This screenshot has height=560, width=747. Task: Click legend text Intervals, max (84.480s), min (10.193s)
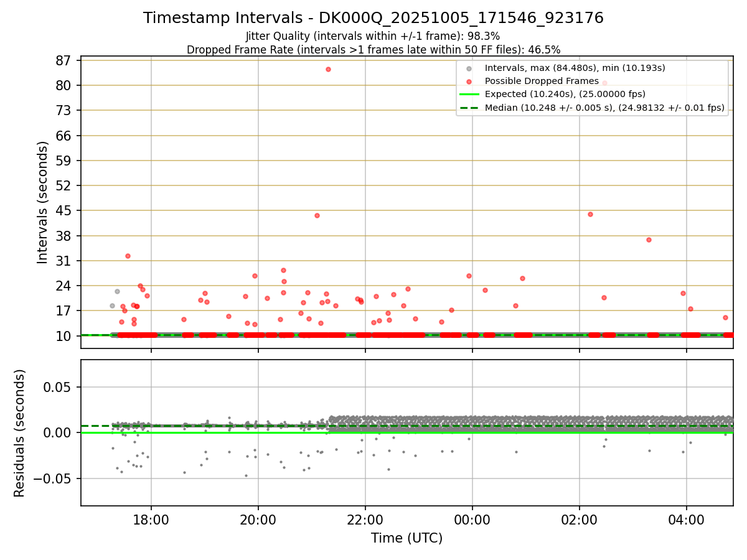tap(575, 68)
